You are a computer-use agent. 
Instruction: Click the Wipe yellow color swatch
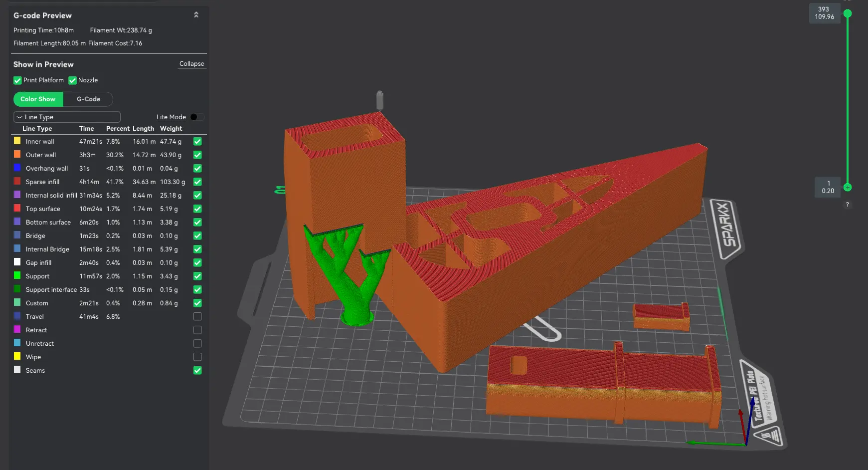tap(17, 356)
